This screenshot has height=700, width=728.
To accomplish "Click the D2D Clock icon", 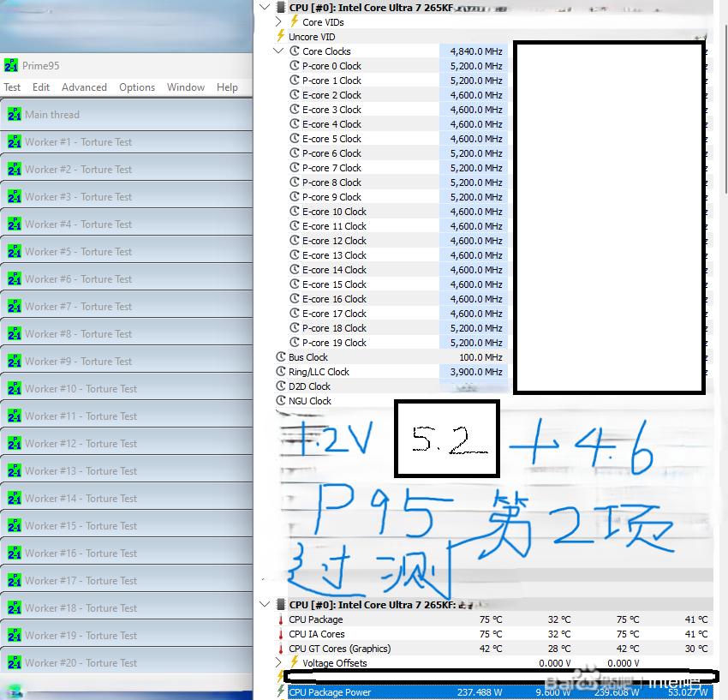I will tap(280, 386).
